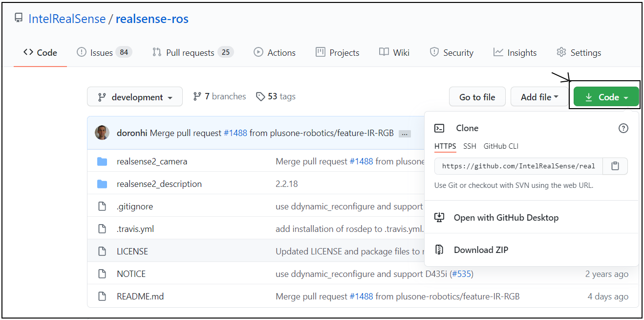Click the file icon beside .gitignore
644x320 pixels.
(102, 206)
